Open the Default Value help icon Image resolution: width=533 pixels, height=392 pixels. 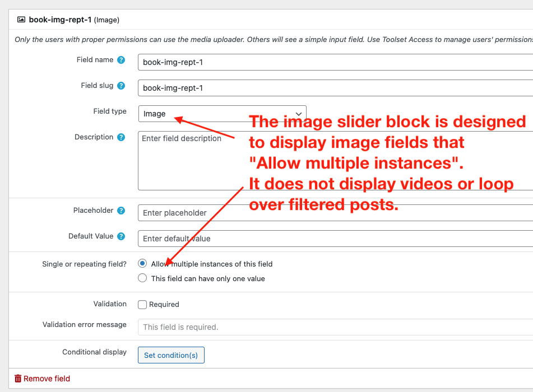[121, 236]
